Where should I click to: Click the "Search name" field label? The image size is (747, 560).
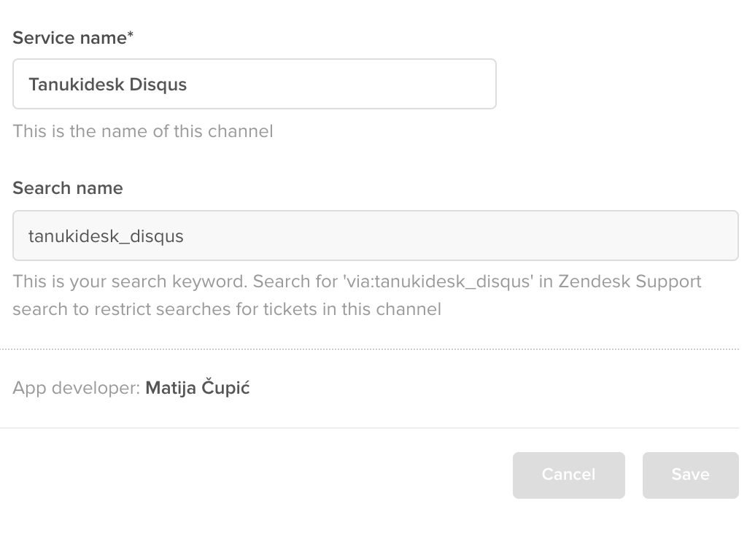tap(68, 188)
